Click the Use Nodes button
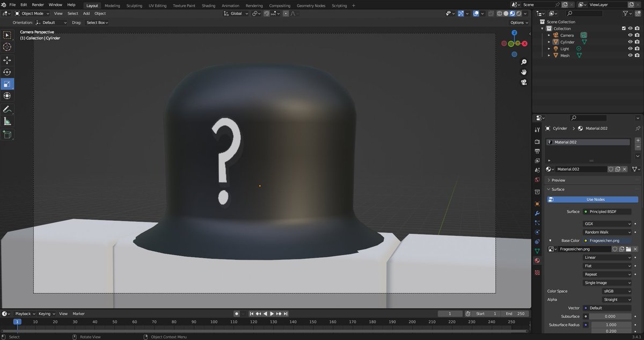Screen dimensions: 644x340 [592, 199]
